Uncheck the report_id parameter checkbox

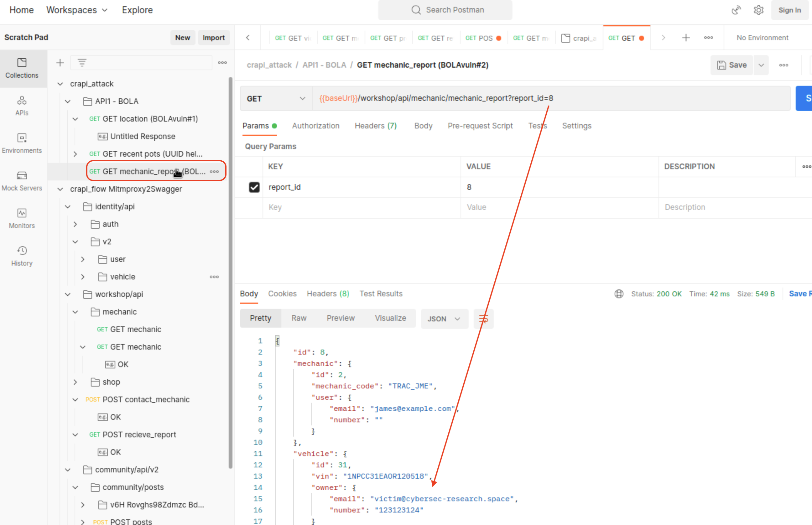click(x=254, y=187)
